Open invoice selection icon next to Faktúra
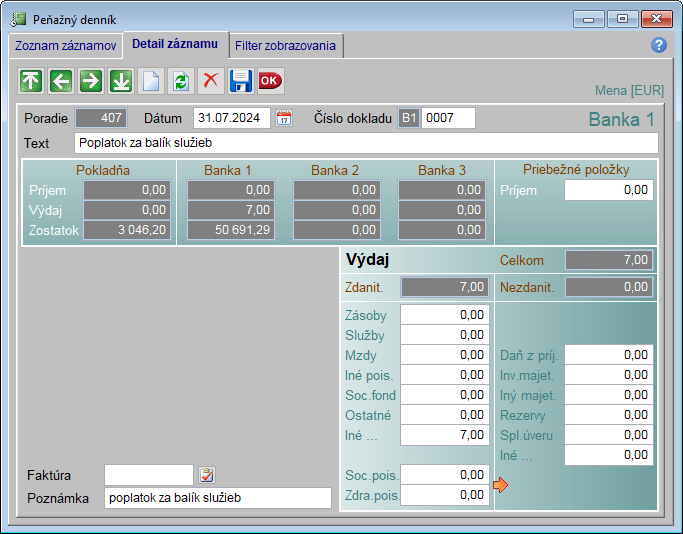Screen dimensions: 683x534 [207, 475]
